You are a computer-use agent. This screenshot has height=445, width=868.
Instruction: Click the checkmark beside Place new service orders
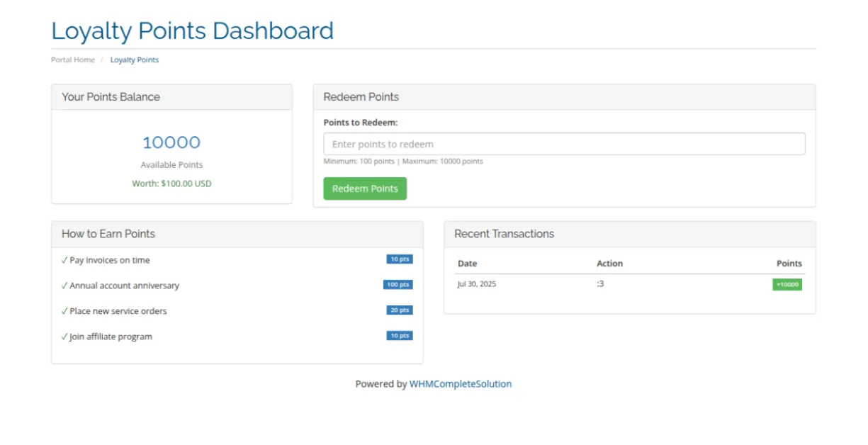click(x=64, y=311)
